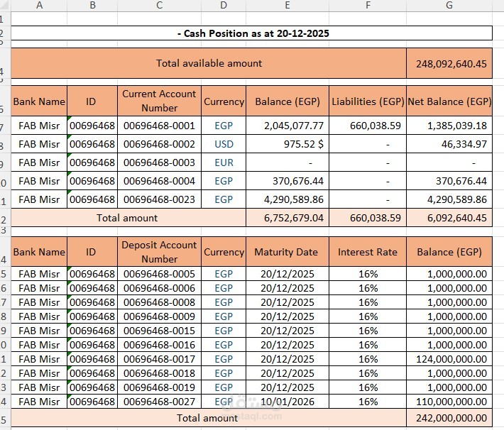Select deposit account 00696468-0016
Image resolution: width=504 pixels, height=430 pixels.
point(160,345)
